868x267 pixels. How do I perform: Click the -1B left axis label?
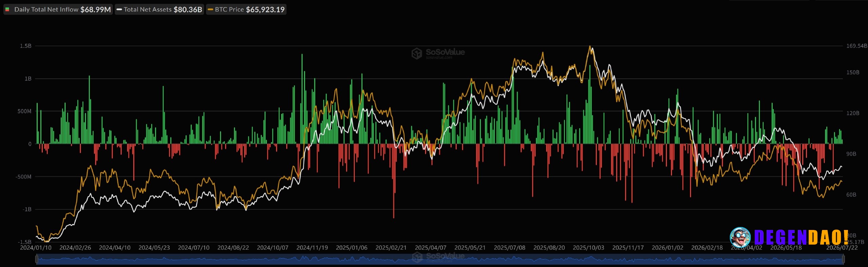point(27,209)
